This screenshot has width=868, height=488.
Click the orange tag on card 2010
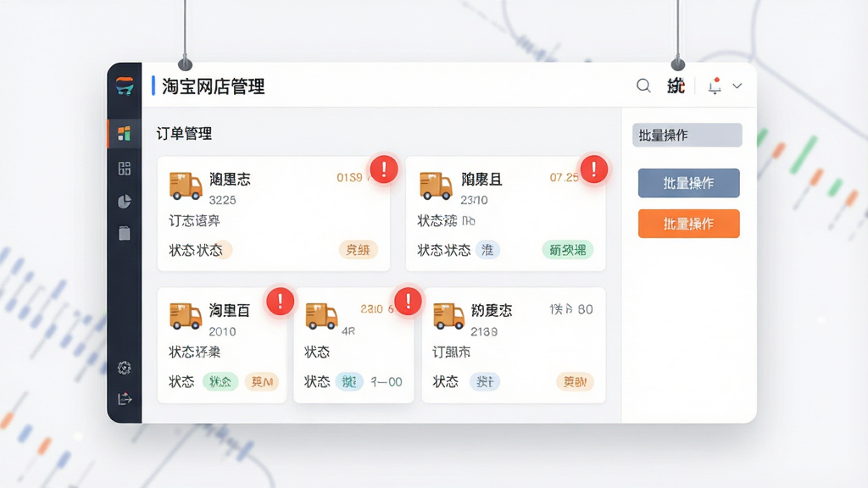coord(262,382)
